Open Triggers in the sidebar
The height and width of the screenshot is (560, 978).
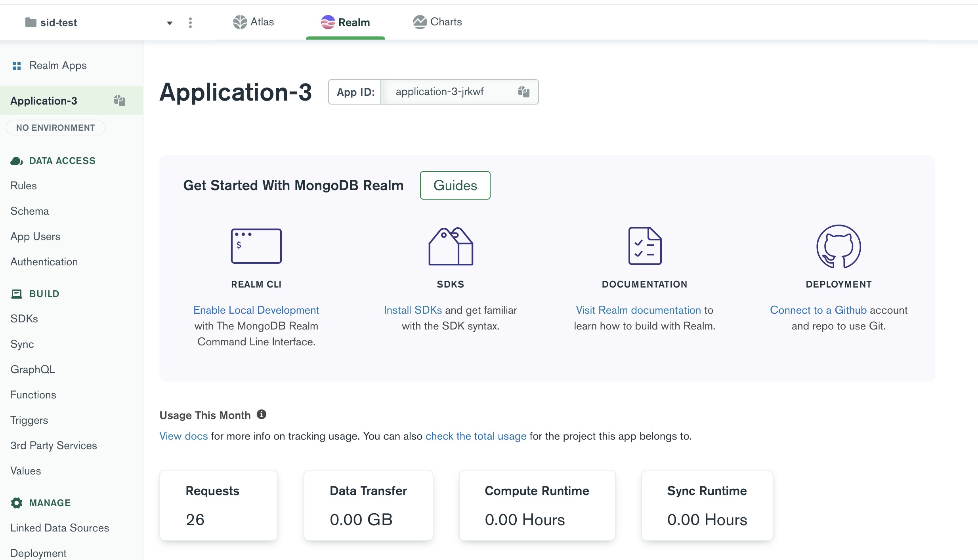tap(29, 420)
